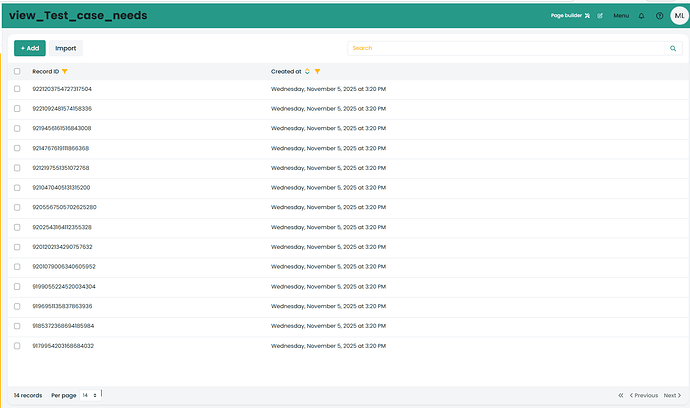Viewport: 690px width, 408px height.
Task: Filter the Record ID column
Action: [x=65, y=72]
